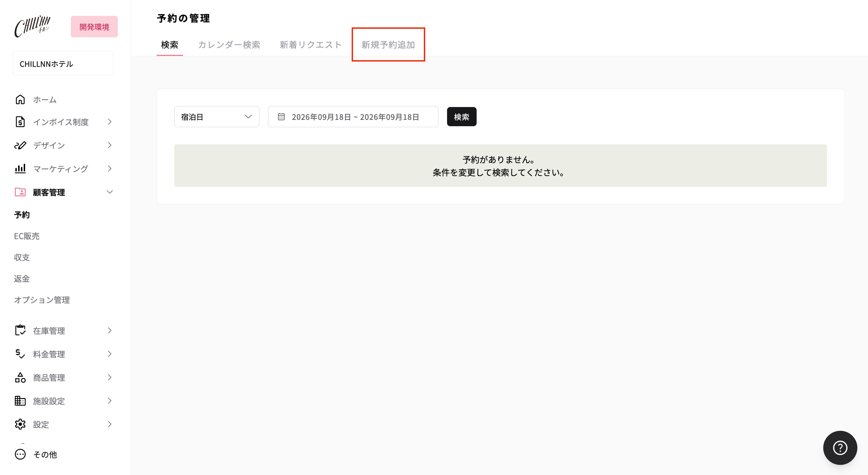Click the その他 ellipsis icon
Viewport: 868px width, 475px height.
pyautogui.click(x=20, y=454)
